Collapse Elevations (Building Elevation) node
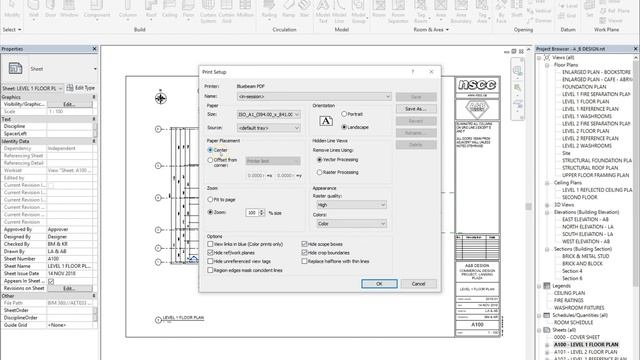640x360 pixels. 547,212
